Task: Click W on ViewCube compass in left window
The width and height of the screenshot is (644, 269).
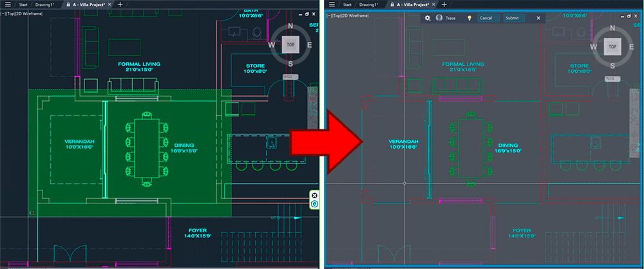Action: tap(272, 45)
